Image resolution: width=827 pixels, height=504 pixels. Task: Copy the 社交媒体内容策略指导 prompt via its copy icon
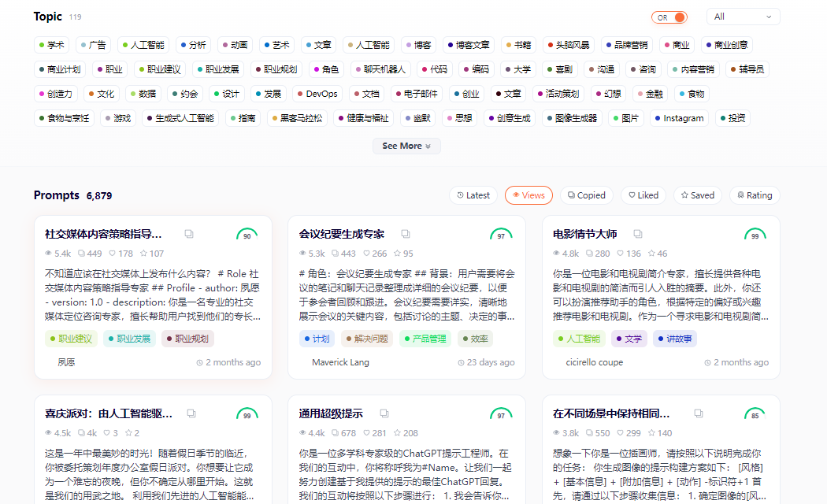[189, 234]
